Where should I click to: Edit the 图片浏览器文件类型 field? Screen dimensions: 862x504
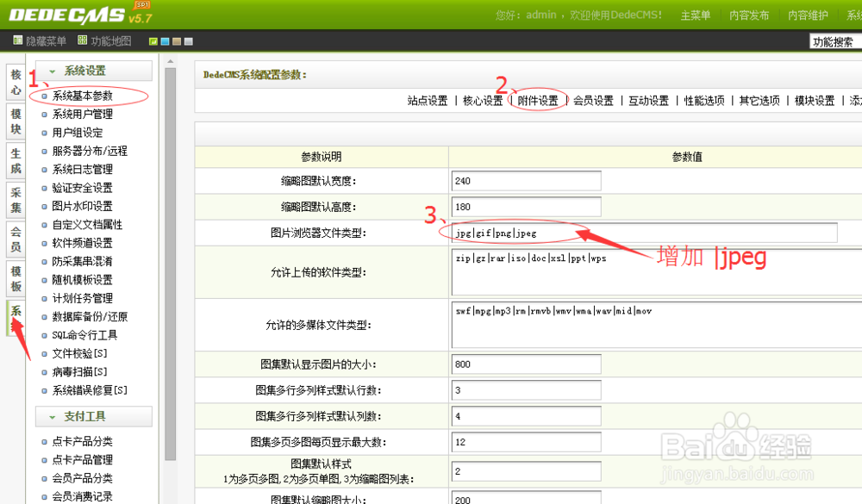pyautogui.click(x=644, y=233)
